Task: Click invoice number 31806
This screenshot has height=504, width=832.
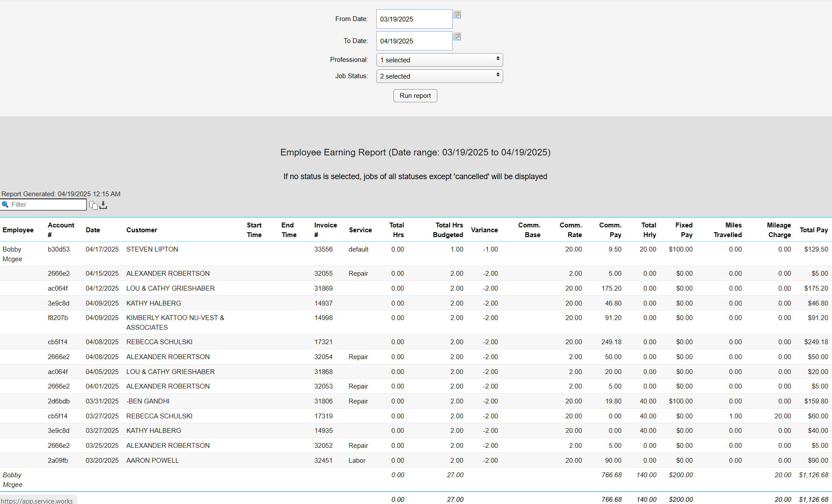Action: coord(324,401)
